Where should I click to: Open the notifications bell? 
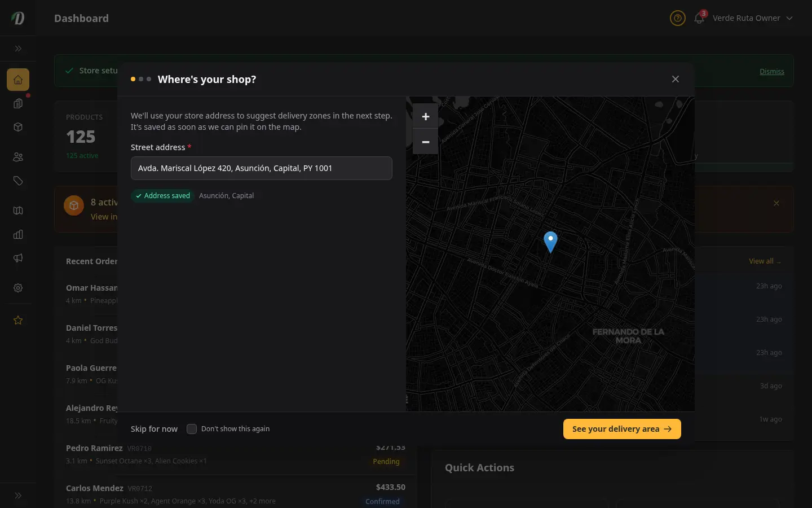pos(699,18)
